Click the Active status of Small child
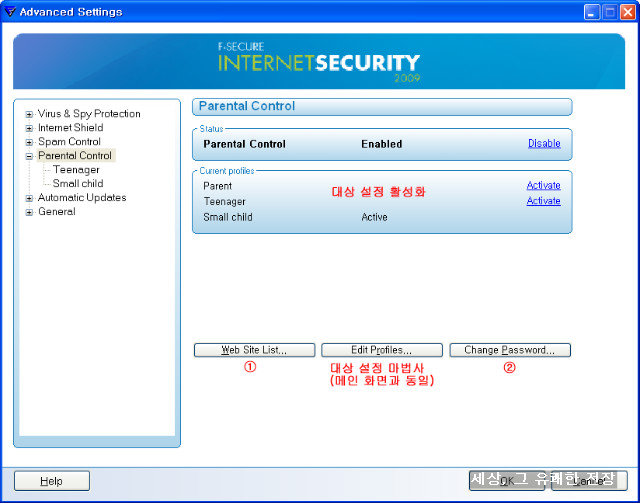This screenshot has height=503, width=640. (x=374, y=217)
